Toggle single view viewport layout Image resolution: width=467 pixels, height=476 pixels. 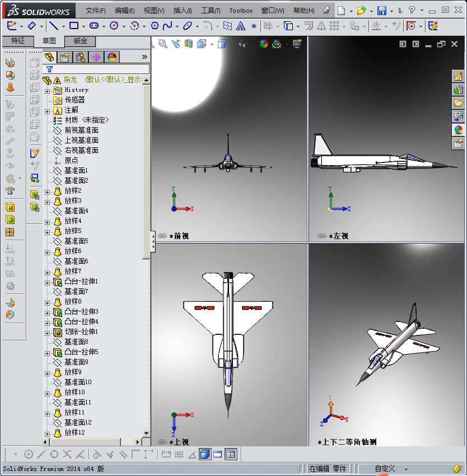coord(205,454)
